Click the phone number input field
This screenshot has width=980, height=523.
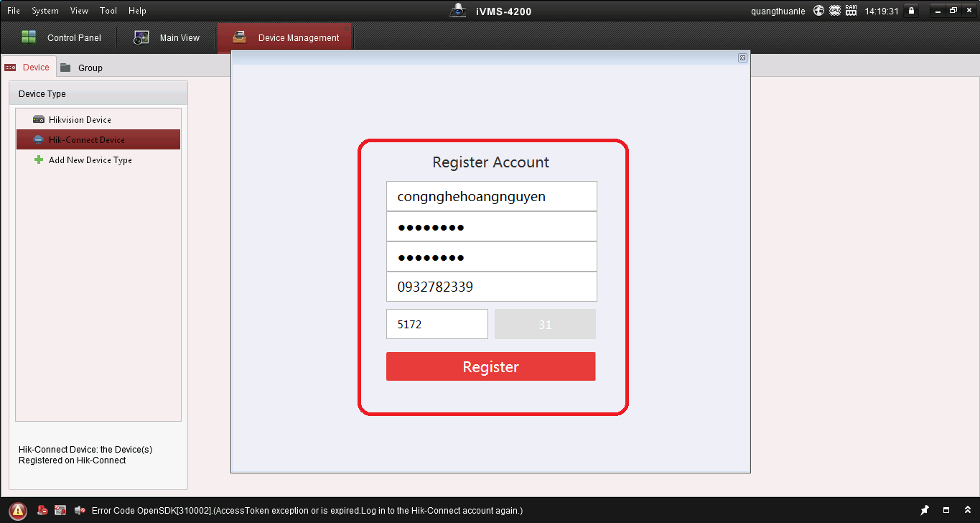(491, 287)
